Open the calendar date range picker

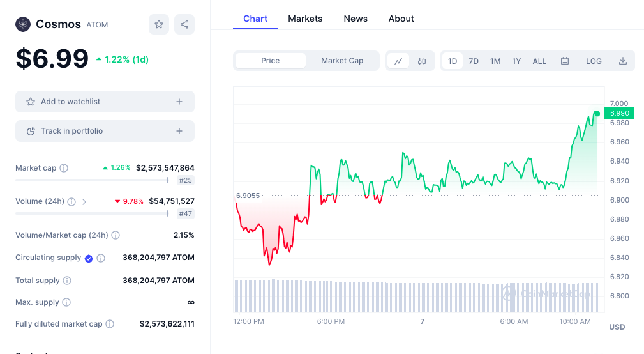coord(565,61)
